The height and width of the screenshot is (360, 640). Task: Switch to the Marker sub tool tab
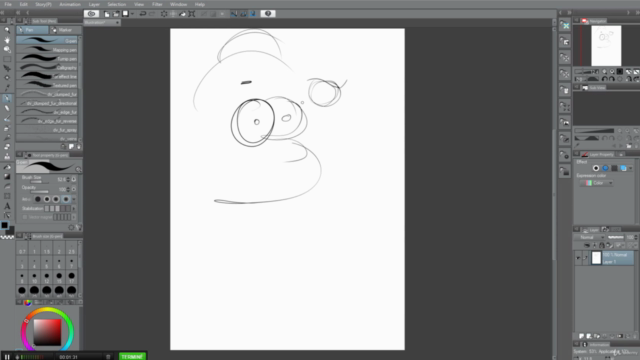click(x=64, y=30)
